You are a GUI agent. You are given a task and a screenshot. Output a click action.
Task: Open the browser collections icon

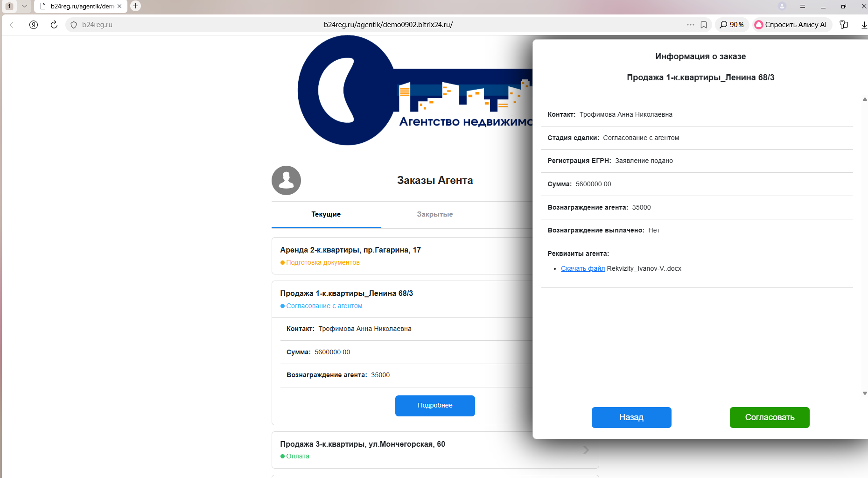coord(844,25)
